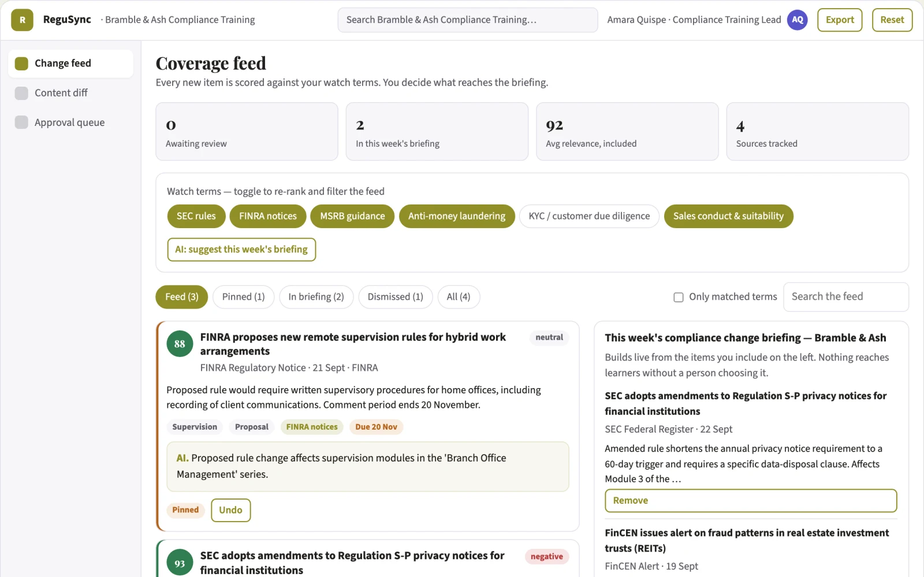Show the Dismissed (1) tab

[395, 297]
